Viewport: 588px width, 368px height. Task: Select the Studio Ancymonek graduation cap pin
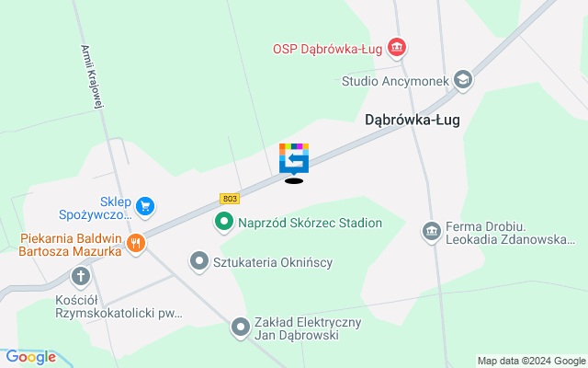pyautogui.click(x=463, y=80)
